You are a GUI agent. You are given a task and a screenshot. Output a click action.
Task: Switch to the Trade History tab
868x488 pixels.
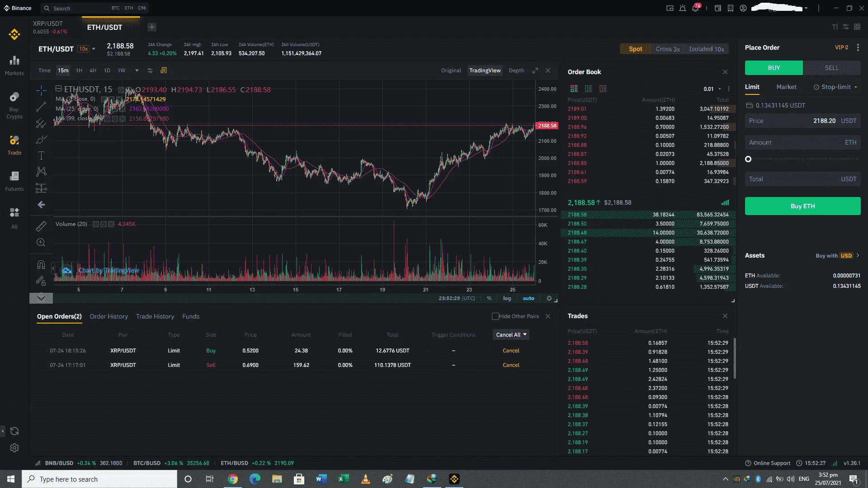click(155, 316)
